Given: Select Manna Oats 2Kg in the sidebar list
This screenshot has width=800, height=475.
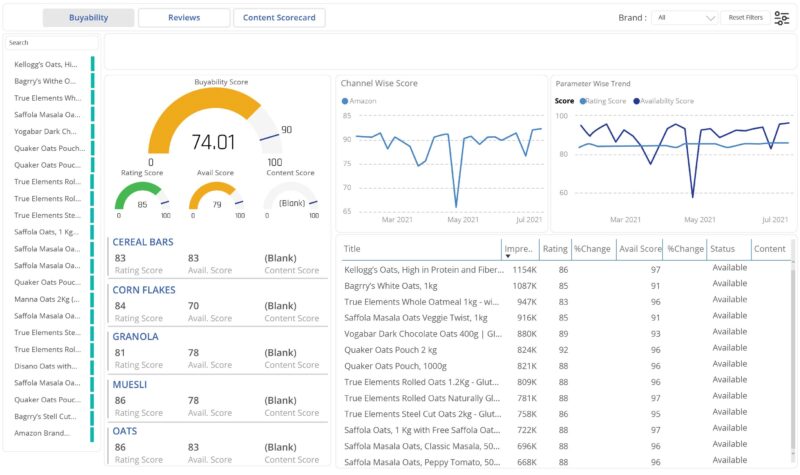Looking at the screenshot, I should (46, 299).
